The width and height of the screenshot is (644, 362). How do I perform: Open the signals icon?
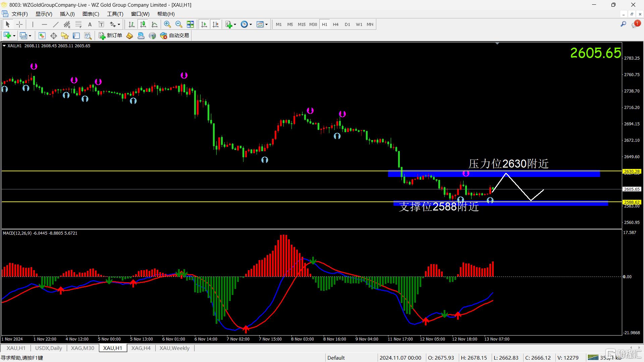click(x=152, y=36)
